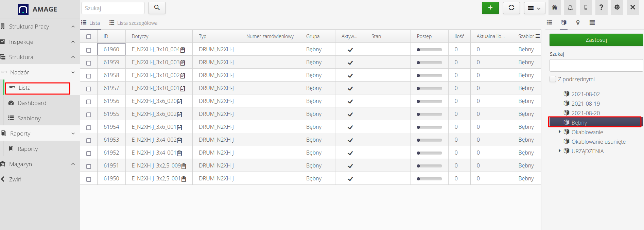Click the top Szukaj search field
644x230 pixels.
(x=113, y=8)
